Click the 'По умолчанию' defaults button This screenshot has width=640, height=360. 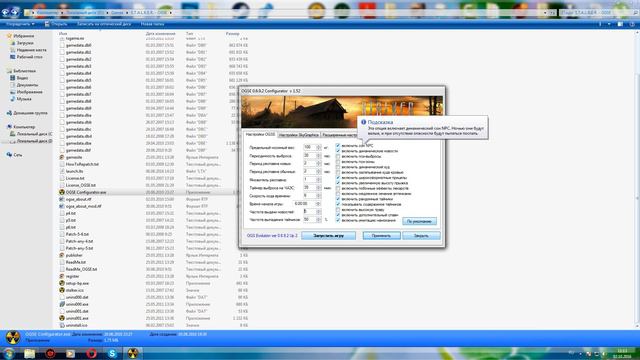pos(419,221)
